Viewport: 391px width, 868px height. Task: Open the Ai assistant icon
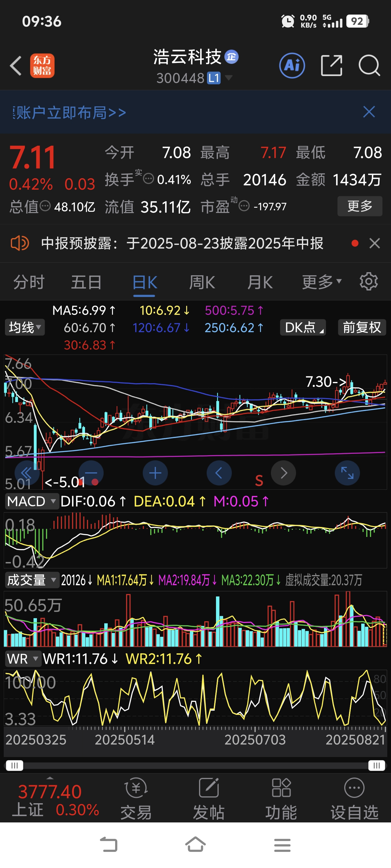[292, 65]
